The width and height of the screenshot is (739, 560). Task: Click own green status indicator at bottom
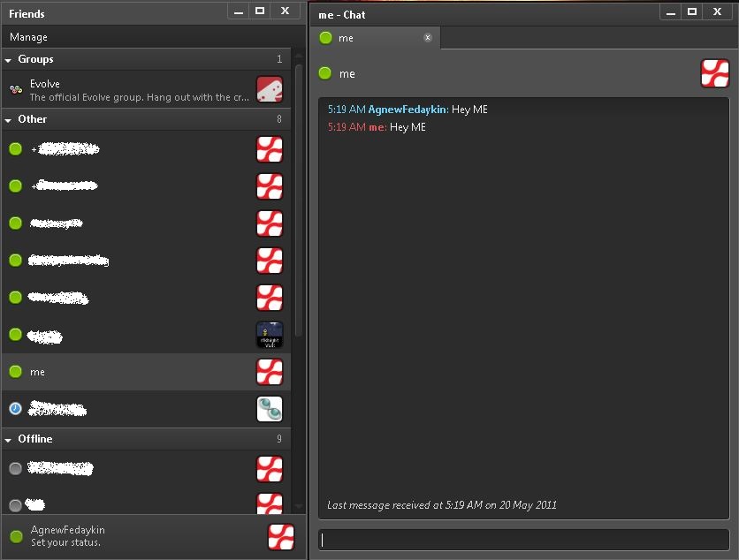click(x=16, y=536)
